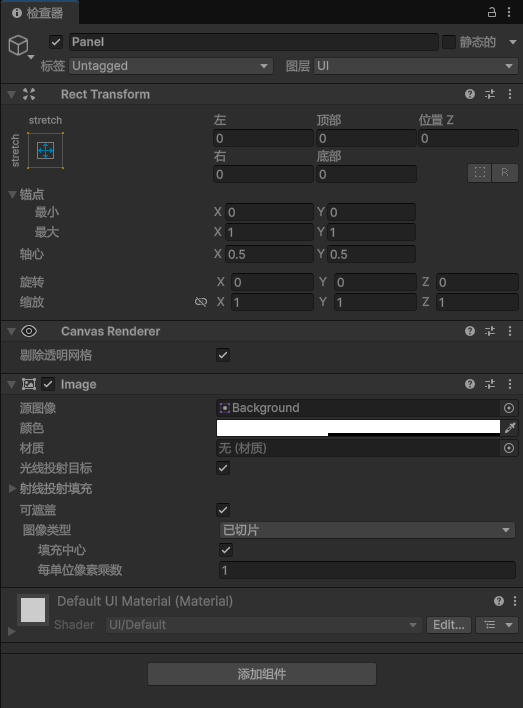Screen dimensions: 523x708
Task: Open the 图像类型 image type dropdown
Action: click(367, 530)
